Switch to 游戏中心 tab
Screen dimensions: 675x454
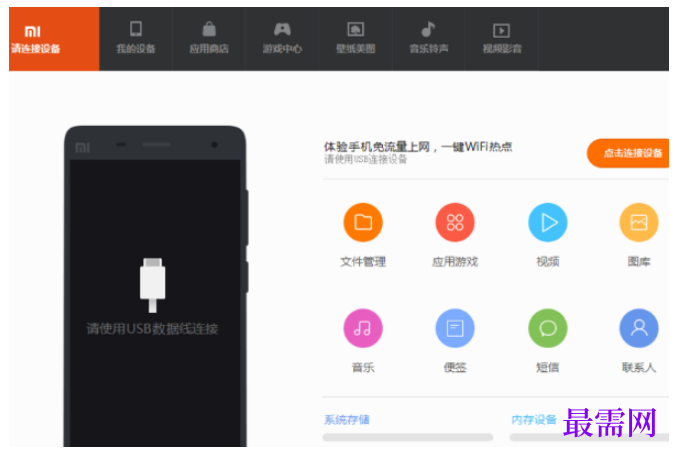click(x=282, y=39)
